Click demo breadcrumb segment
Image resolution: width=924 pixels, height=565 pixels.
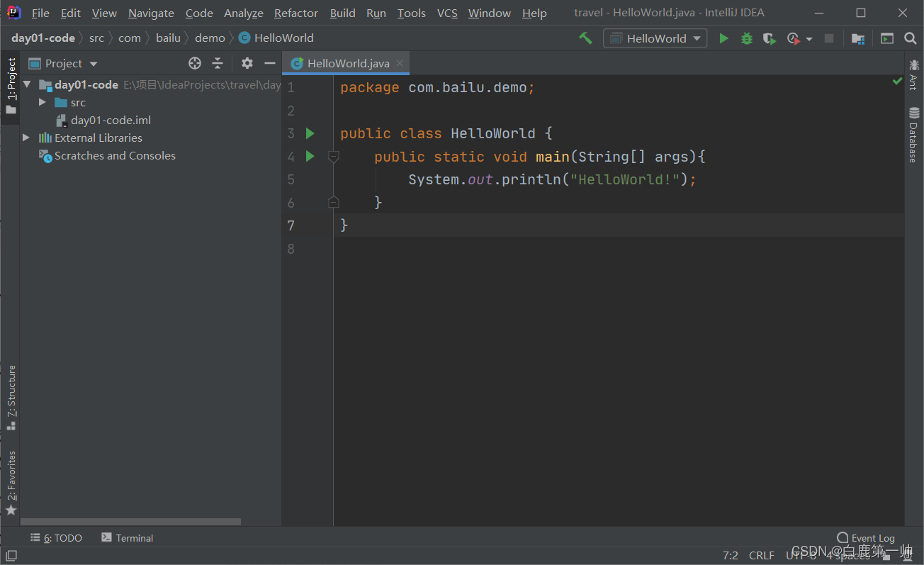210,38
